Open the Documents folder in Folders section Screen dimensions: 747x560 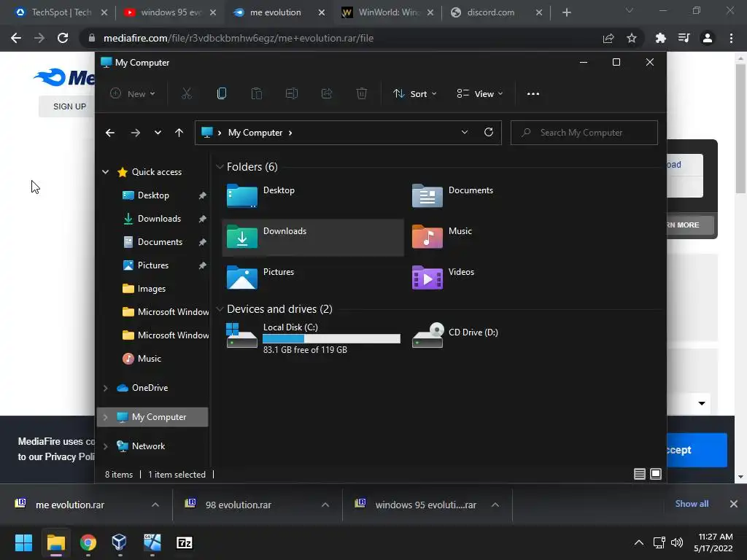click(498, 196)
